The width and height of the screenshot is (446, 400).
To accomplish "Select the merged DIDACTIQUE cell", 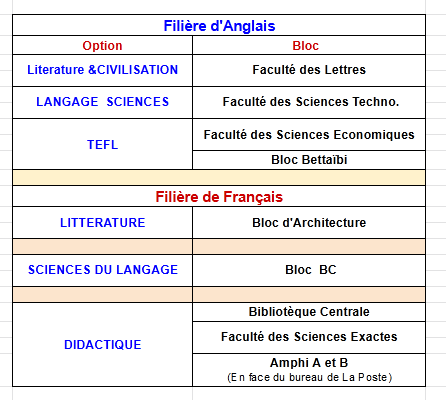I will click(x=102, y=344).
